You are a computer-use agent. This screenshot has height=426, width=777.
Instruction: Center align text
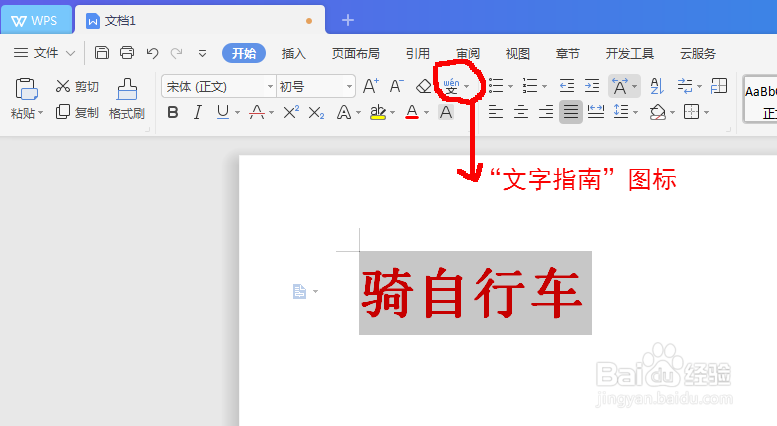click(x=521, y=112)
